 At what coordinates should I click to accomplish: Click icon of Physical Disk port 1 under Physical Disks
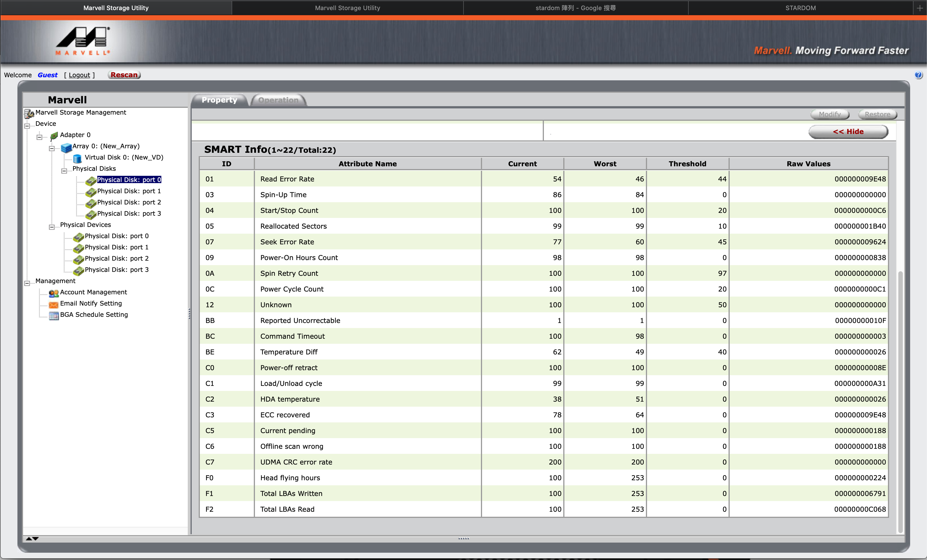coord(91,192)
